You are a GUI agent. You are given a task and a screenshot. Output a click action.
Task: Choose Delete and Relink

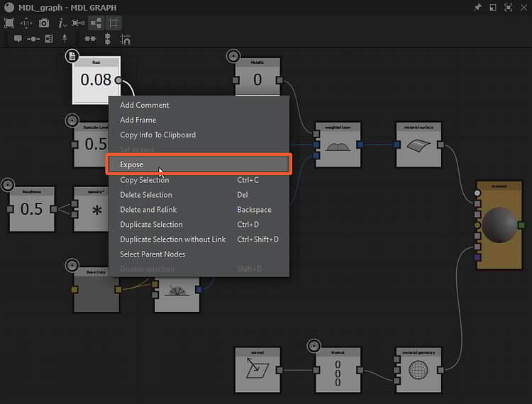(x=199, y=210)
